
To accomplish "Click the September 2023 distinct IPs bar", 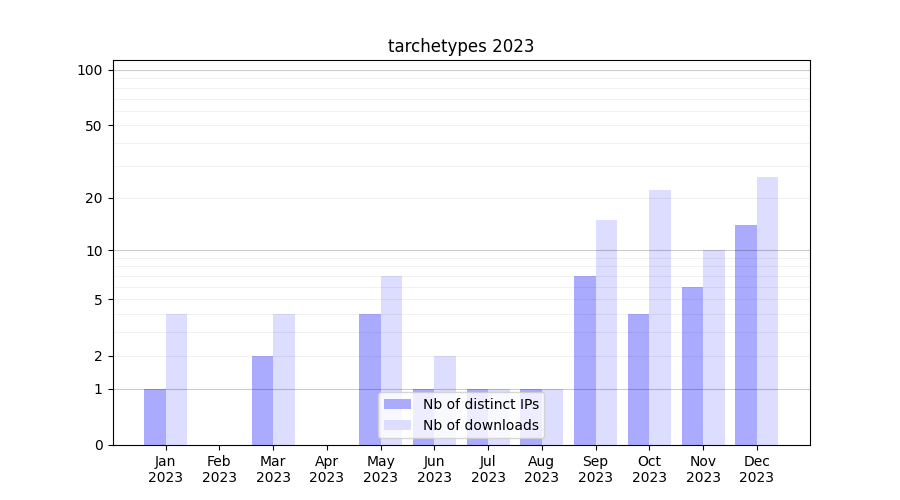I will click(585, 360).
